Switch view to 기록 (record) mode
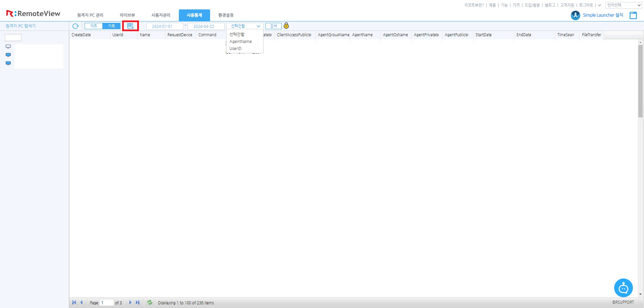Screen dimensions: 644x308 tap(111, 26)
